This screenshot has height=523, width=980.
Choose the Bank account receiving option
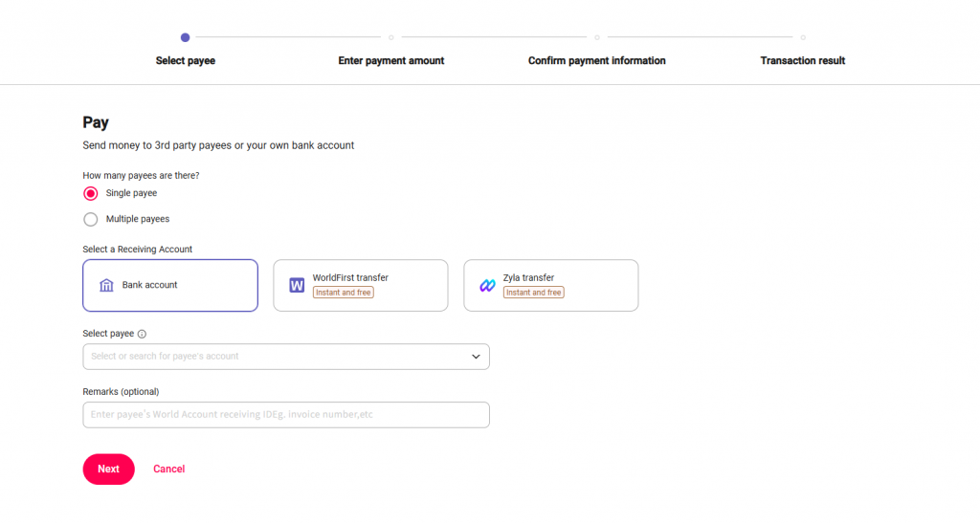click(170, 285)
